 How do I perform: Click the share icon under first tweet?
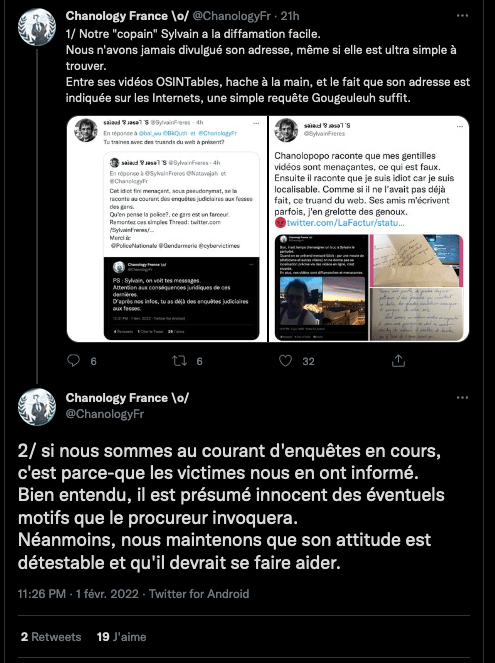click(398, 361)
